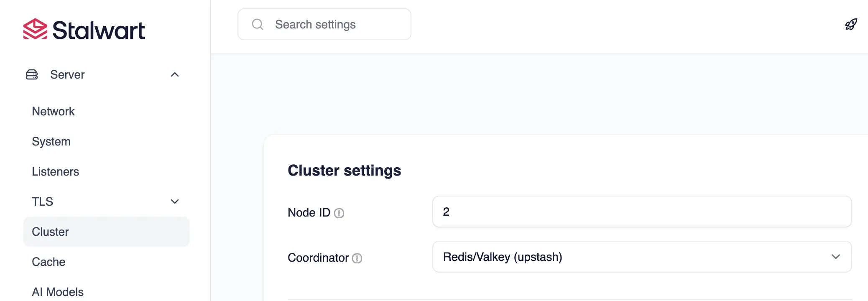Navigate to AI Models settings

tap(58, 291)
